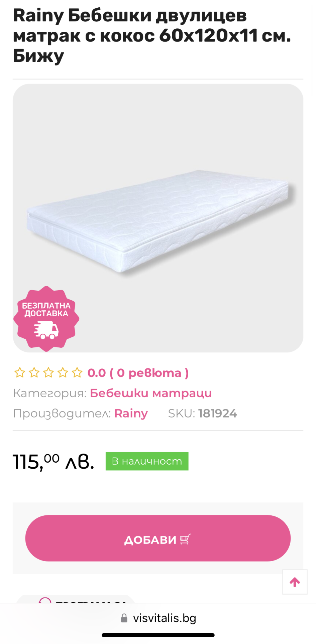Click the В наличност availability badge

click(147, 461)
